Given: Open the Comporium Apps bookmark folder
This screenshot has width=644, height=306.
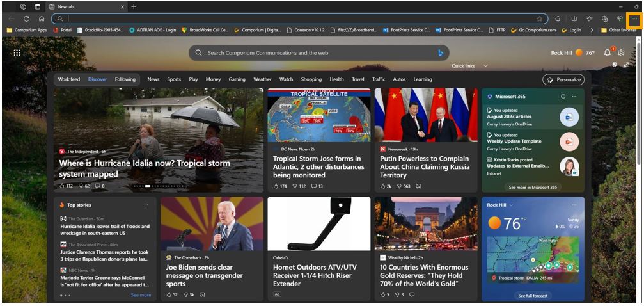Looking at the screenshot, I should (27, 30).
